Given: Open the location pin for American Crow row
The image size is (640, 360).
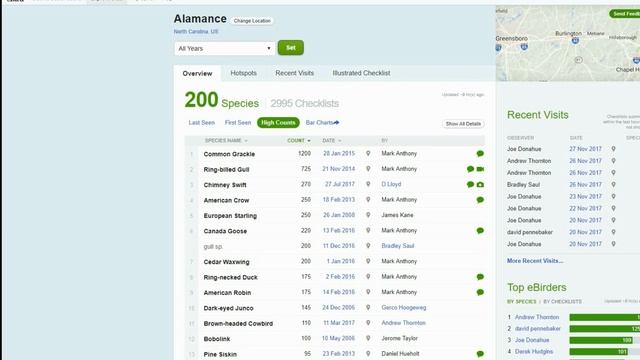Looking at the screenshot, I should 368,200.
